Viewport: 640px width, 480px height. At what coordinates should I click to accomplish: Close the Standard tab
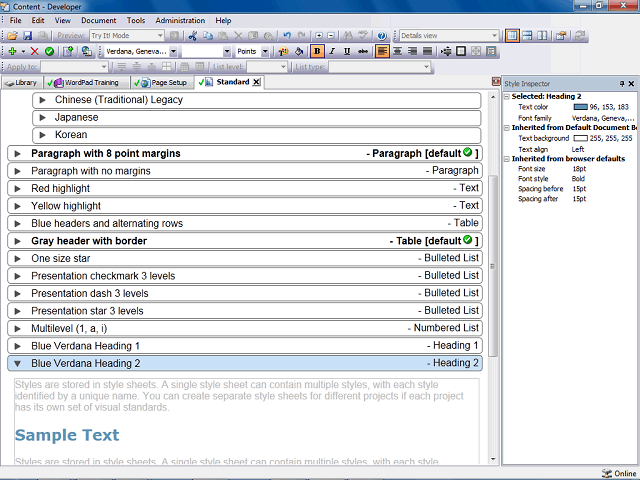coord(256,82)
